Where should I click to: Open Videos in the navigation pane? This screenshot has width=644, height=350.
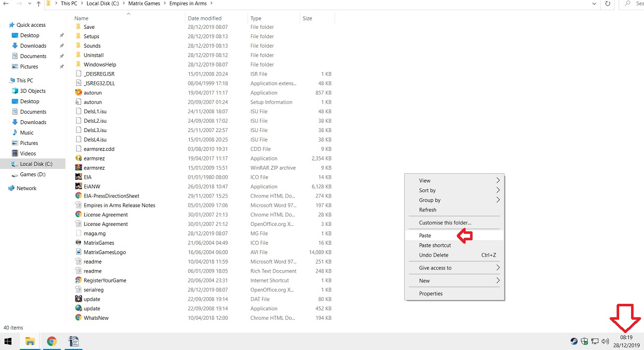pyautogui.click(x=28, y=153)
